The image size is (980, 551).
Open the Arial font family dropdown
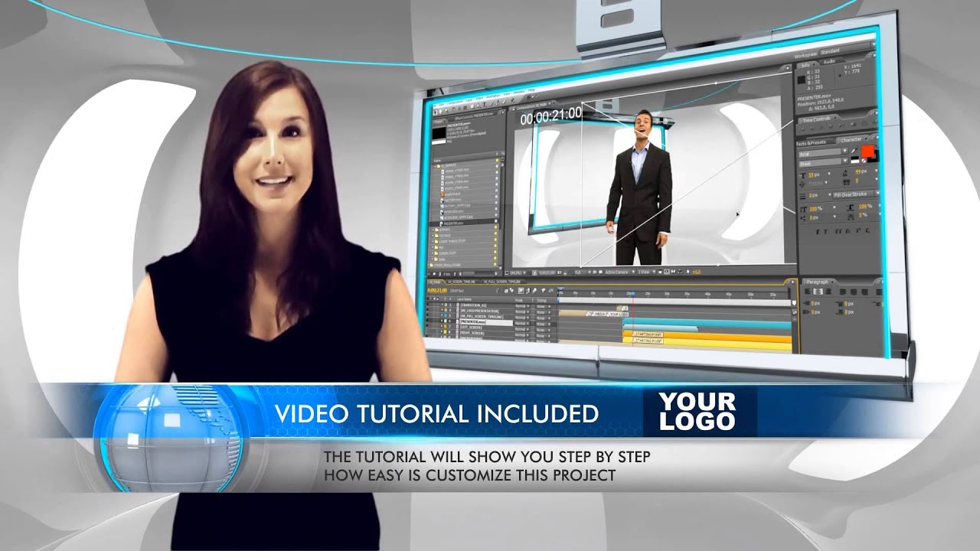(x=823, y=155)
